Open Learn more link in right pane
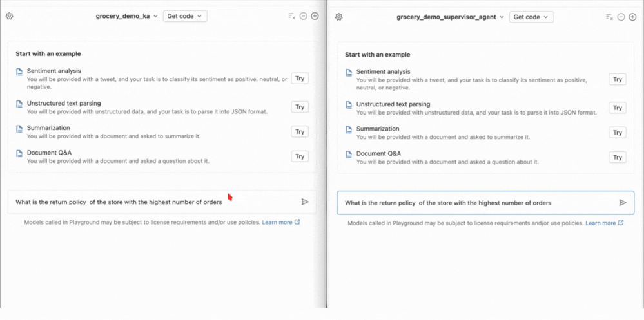This screenshot has height=320, width=644. point(605,223)
